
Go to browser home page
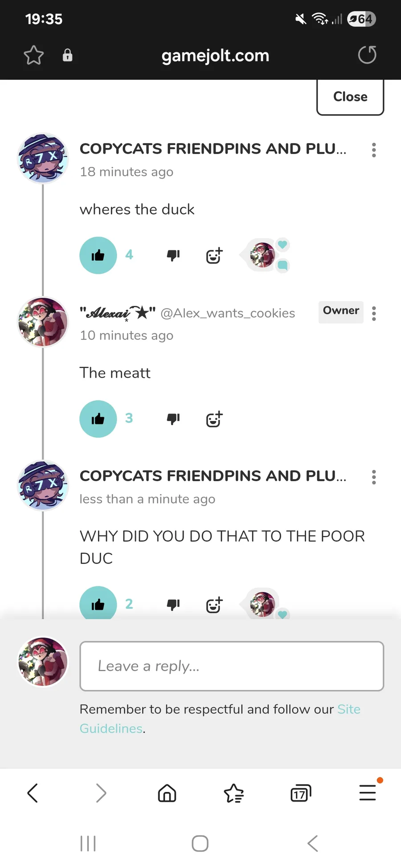tap(167, 793)
